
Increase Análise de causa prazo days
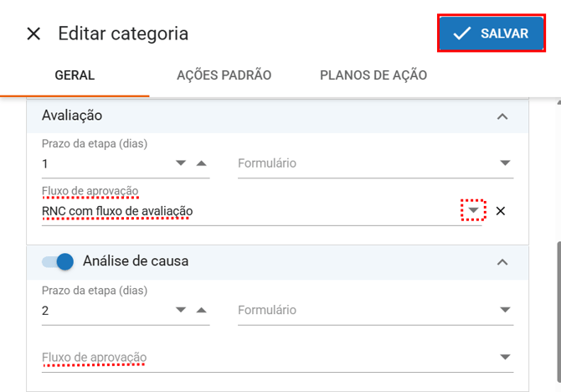201,310
